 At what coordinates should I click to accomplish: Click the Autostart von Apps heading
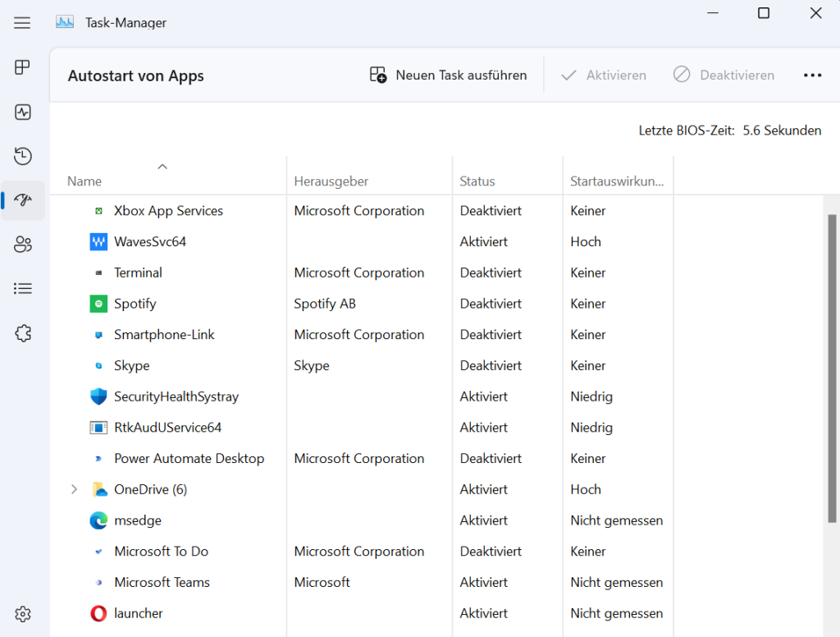tap(135, 76)
